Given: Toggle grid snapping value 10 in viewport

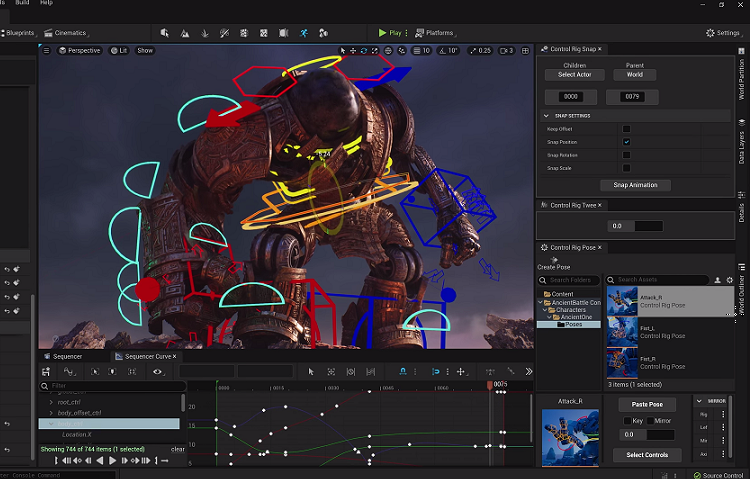Looking at the screenshot, I should click(x=421, y=51).
